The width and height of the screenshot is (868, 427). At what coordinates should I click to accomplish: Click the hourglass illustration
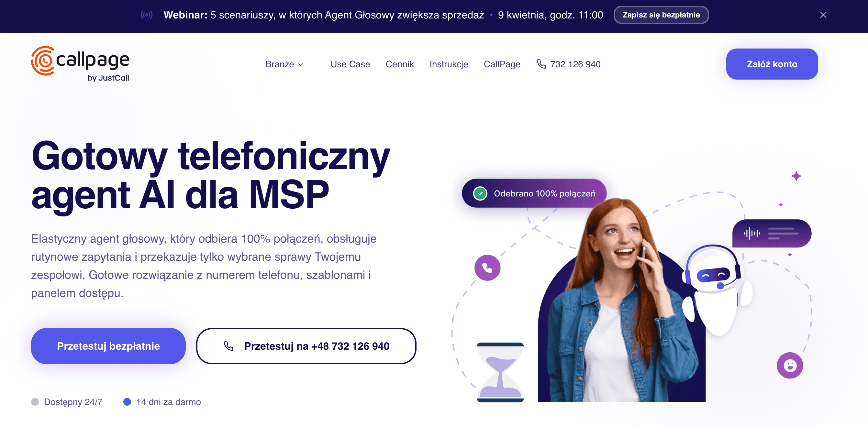tap(500, 372)
